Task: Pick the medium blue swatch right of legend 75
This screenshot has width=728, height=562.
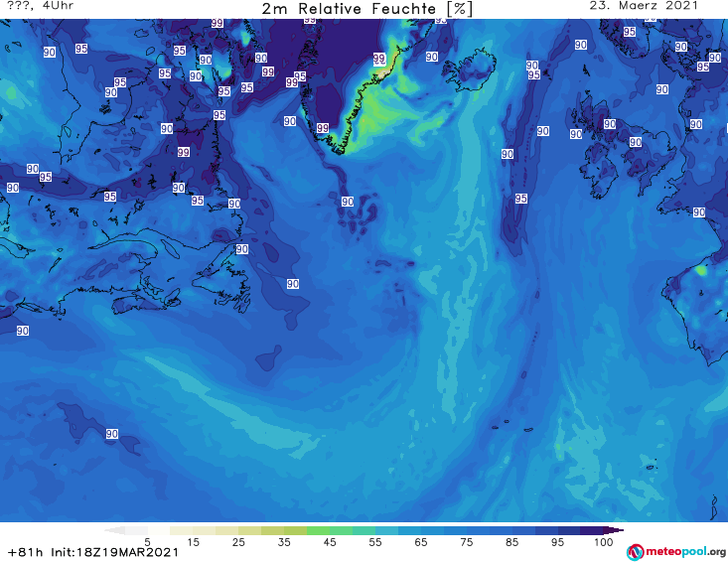Action: coord(478,530)
